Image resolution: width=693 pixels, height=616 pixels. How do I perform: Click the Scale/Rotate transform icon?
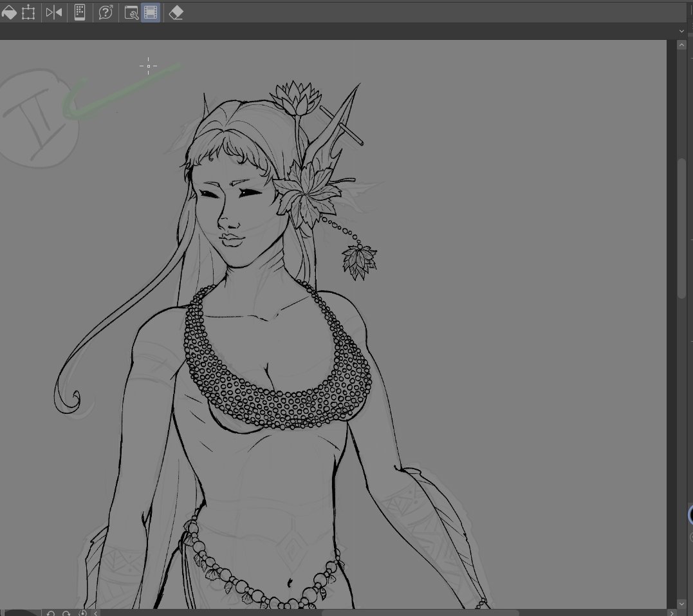click(x=28, y=12)
